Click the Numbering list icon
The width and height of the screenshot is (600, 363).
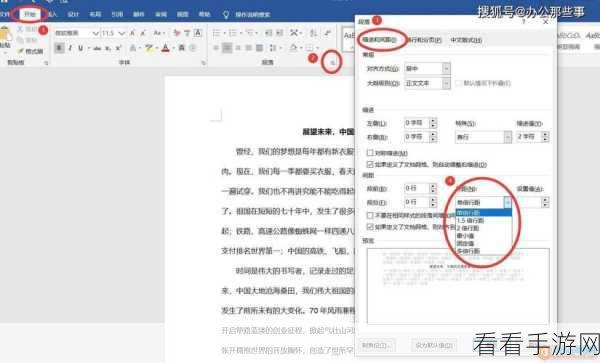click(232, 33)
